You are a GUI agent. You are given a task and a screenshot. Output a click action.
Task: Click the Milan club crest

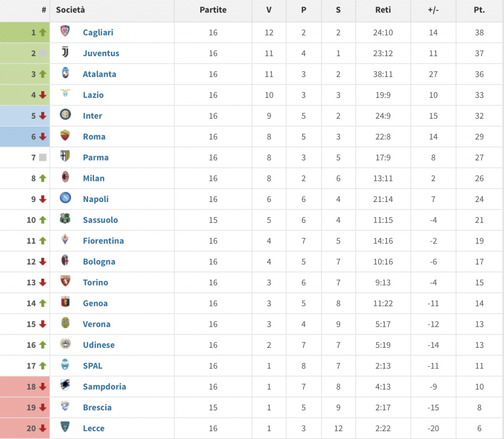click(x=65, y=178)
